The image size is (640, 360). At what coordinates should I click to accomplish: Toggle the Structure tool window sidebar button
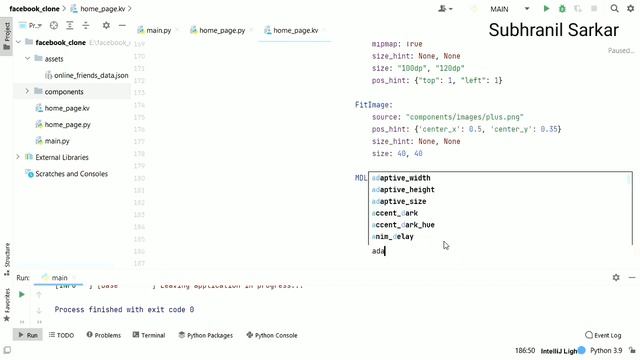[x=7, y=259]
